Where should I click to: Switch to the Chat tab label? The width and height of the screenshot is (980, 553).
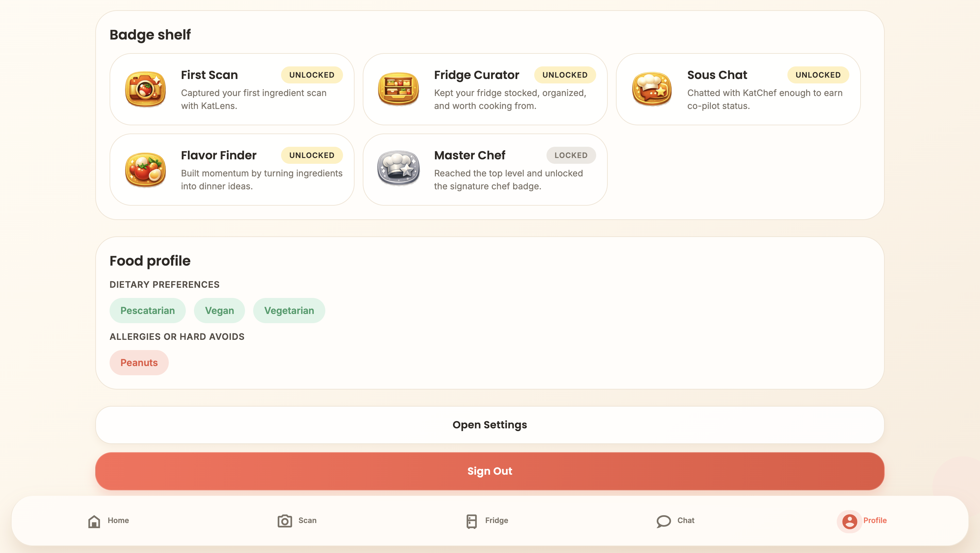coord(686,520)
